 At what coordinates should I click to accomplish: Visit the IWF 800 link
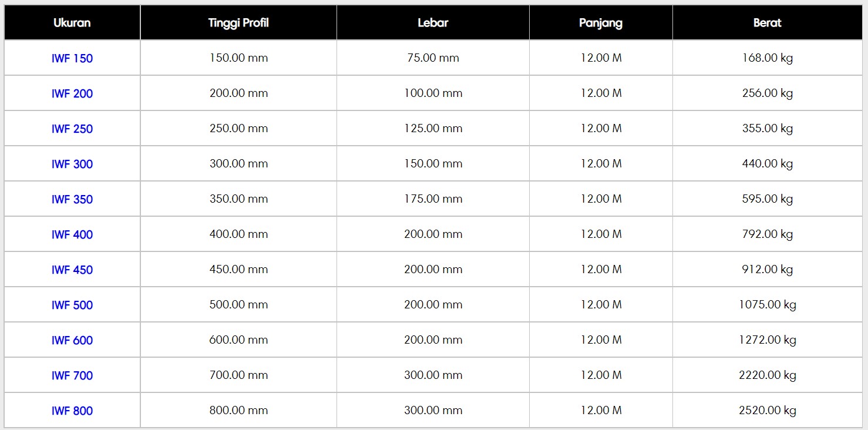[x=72, y=411]
